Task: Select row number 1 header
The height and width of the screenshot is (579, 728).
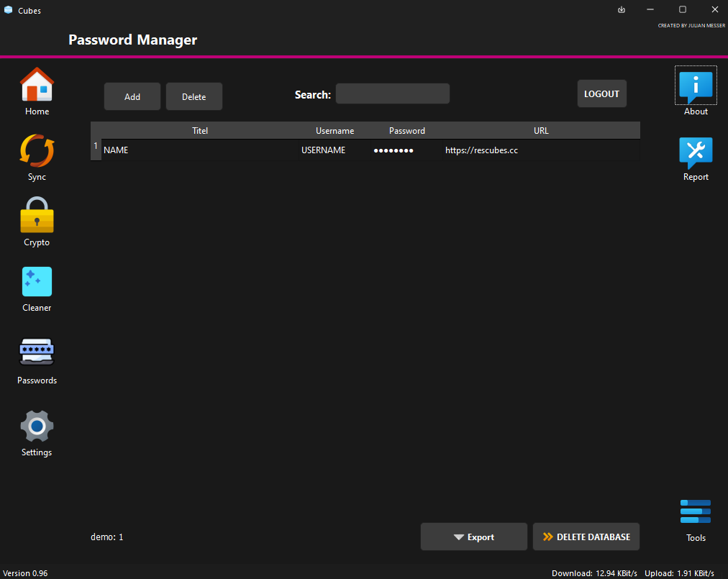Action: [x=96, y=150]
